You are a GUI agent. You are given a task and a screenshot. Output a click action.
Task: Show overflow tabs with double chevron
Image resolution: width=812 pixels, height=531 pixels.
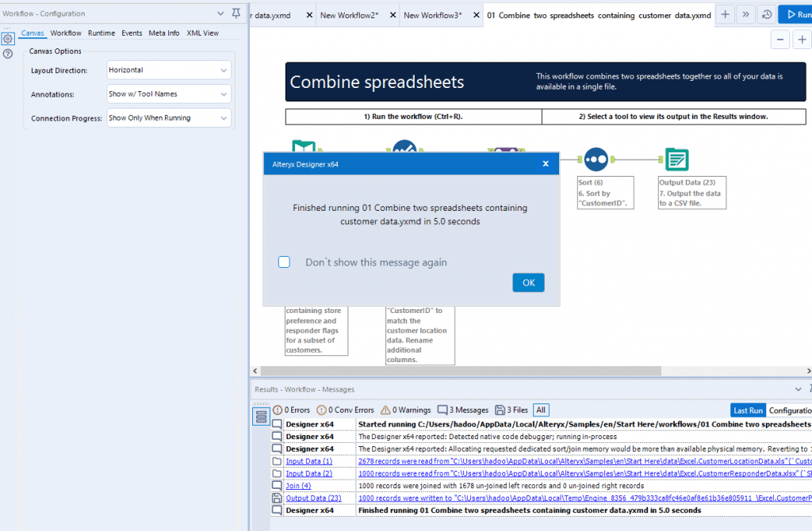point(745,14)
